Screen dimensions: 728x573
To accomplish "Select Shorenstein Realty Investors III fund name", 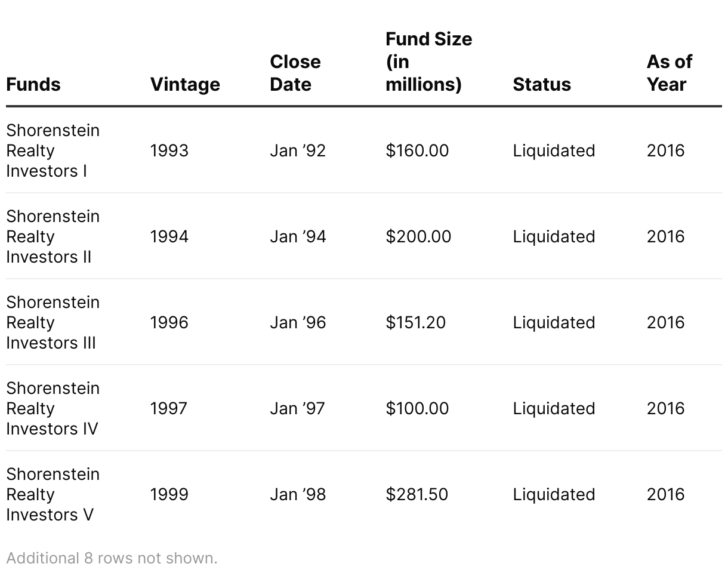I will tap(53, 322).
